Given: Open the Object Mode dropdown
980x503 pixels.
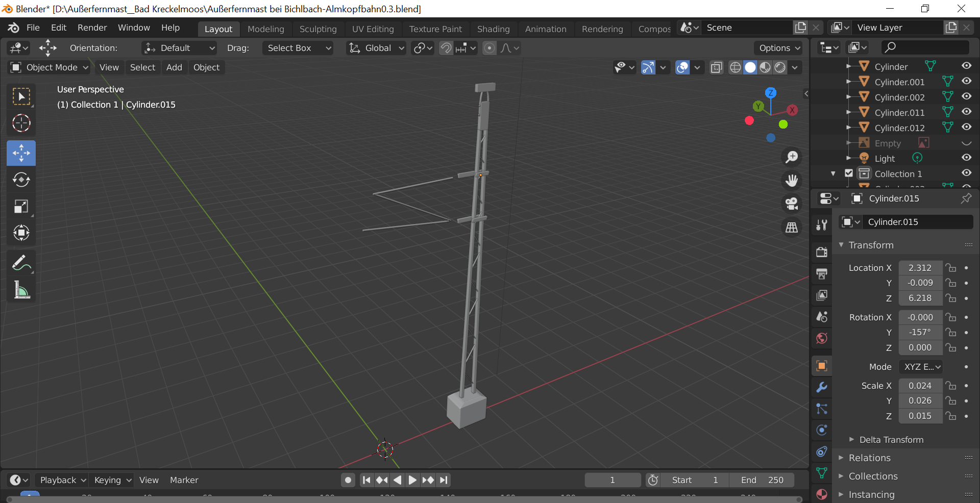Looking at the screenshot, I should click(x=50, y=67).
